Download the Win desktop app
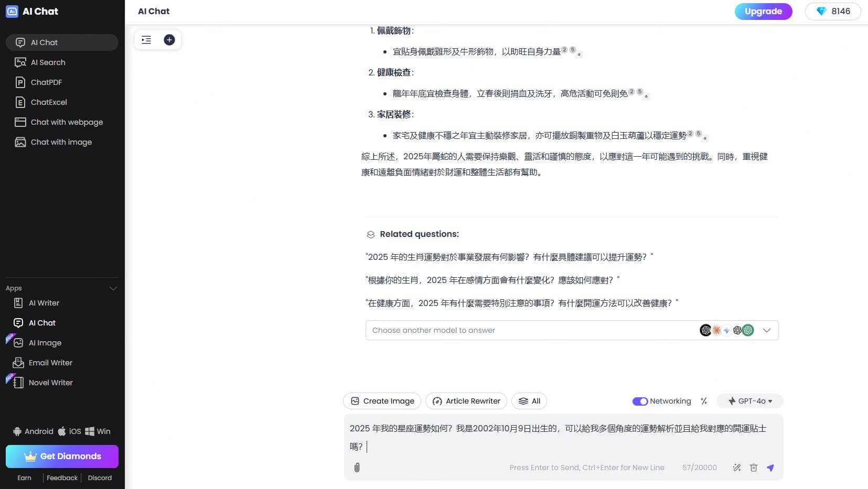The height and width of the screenshot is (489, 868). [x=98, y=431]
